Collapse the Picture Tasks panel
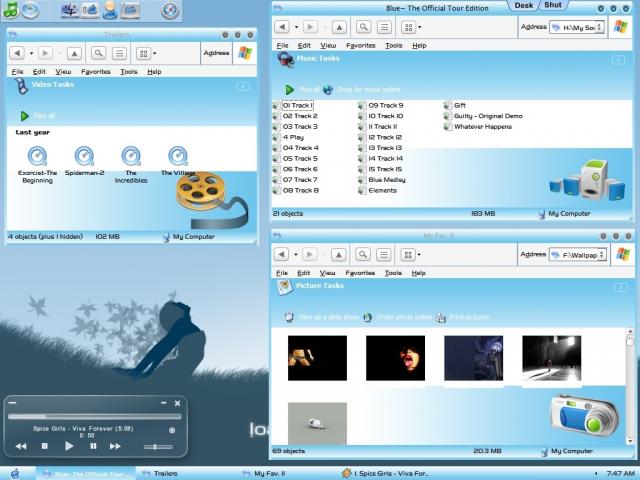Screen dimensions: 640x480 tap(620, 288)
